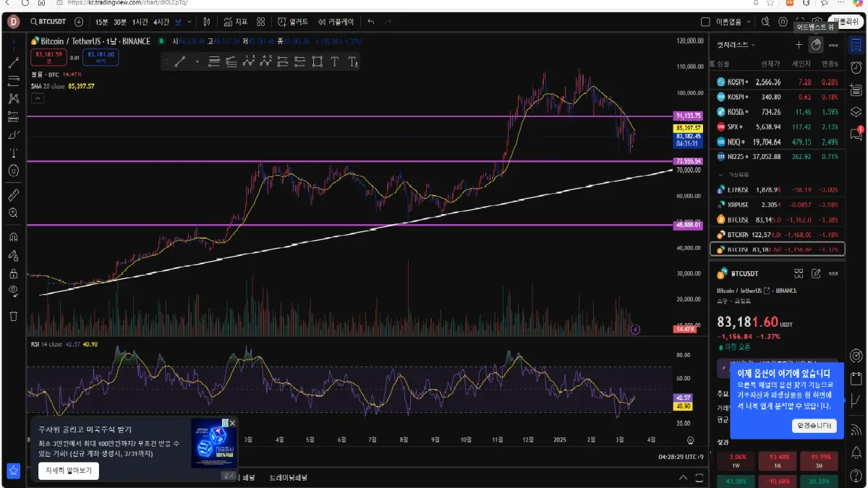The height and width of the screenshot is (488, 868).
Task: Toggle hide all drawings eye icon
Action: (x=13, y=291)
